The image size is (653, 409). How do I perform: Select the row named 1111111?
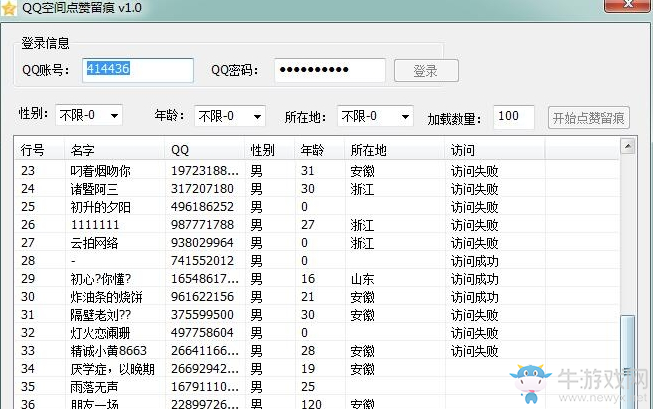(317, 224)
